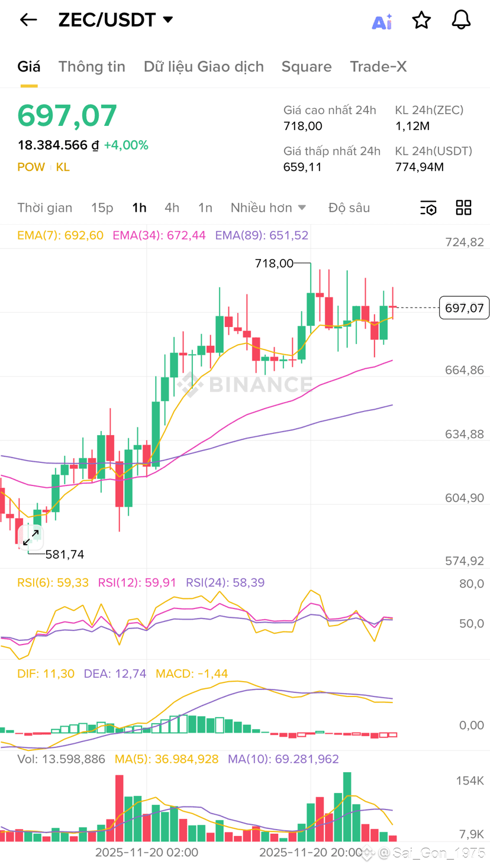Tap the MACD: -1,44 label
The width and height of the screenshot is (490, 868).
pos(192,673)
